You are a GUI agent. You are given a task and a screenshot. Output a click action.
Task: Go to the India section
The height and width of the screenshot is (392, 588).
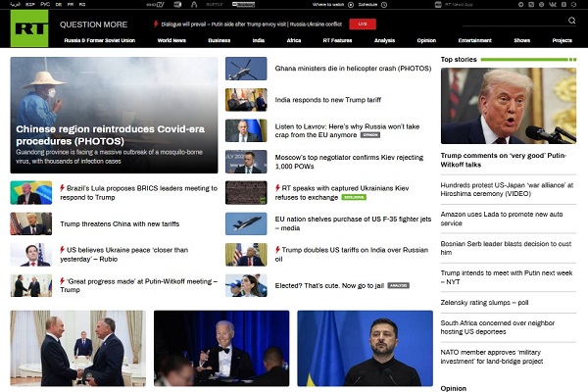[259, 40]
